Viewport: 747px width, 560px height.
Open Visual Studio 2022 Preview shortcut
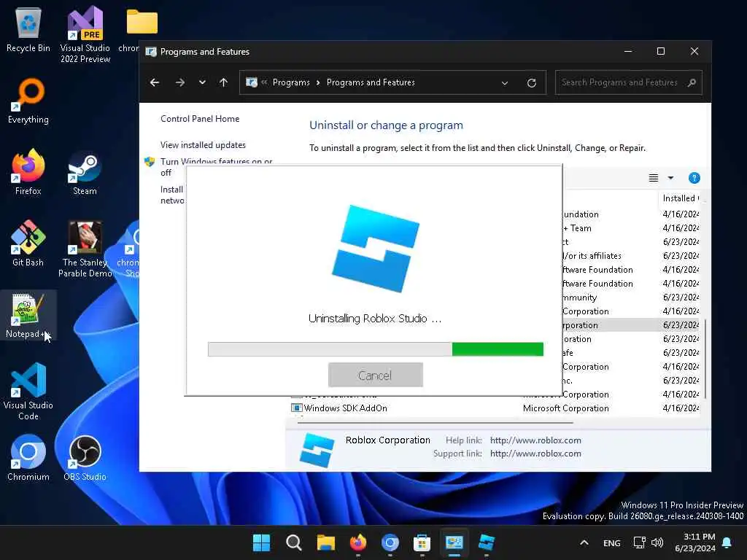click(x=85, y=34)
